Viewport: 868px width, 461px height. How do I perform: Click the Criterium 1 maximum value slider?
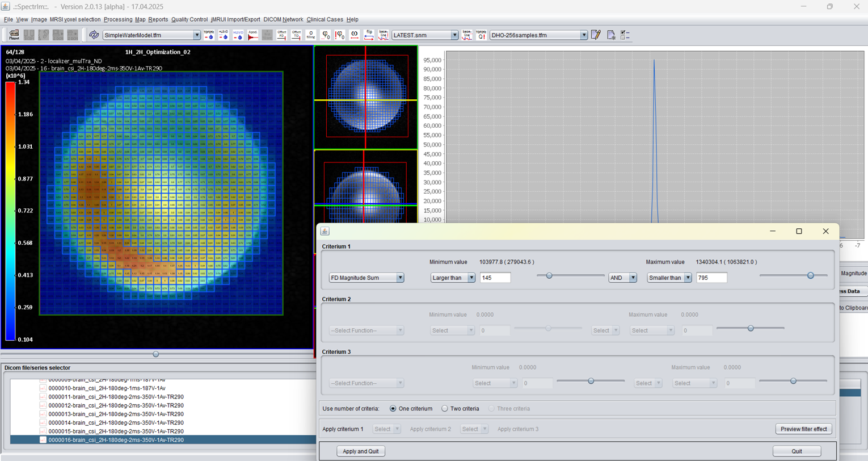click(x=793, y=275)
